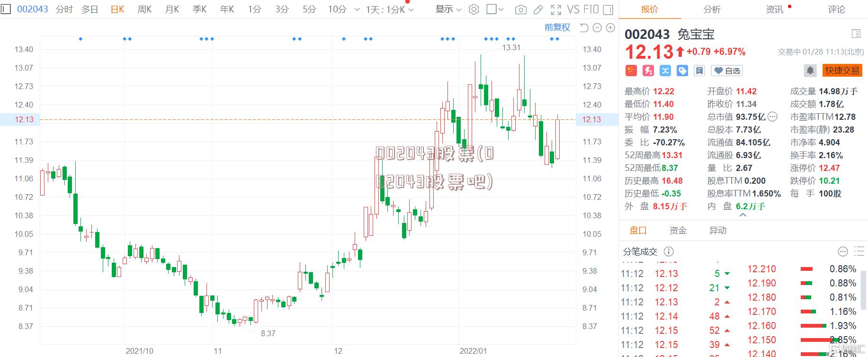This screenshot has width=868, height=357.
Task: Select 月K monthly candlestick view
Action: tap(172, 9)
